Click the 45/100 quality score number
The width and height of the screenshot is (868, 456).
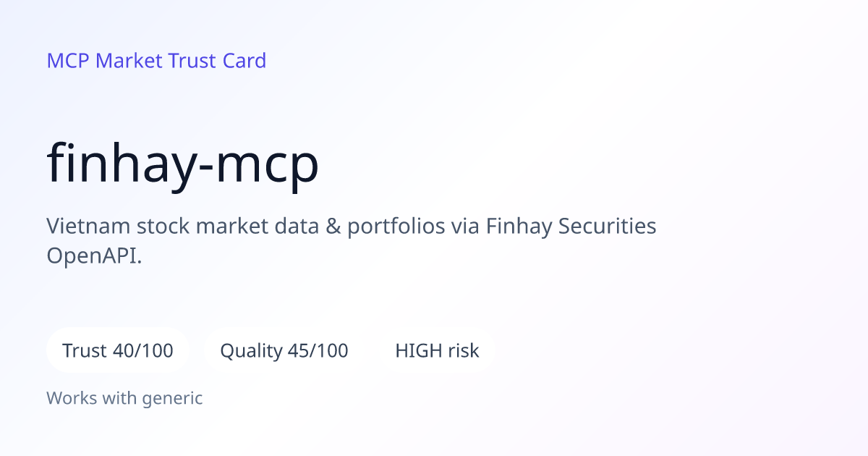click(x=318, y=351)
